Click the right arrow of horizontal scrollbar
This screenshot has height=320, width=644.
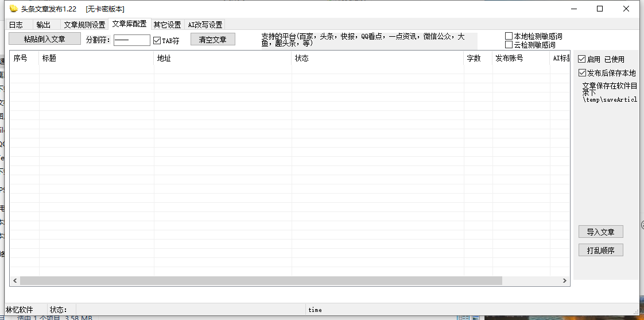tap(565, 281)
